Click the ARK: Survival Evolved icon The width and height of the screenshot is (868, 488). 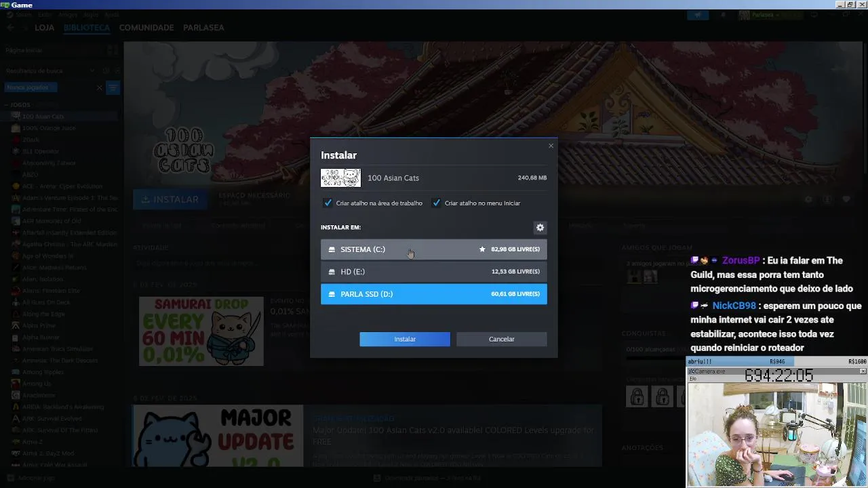click(x=16, y=418)
